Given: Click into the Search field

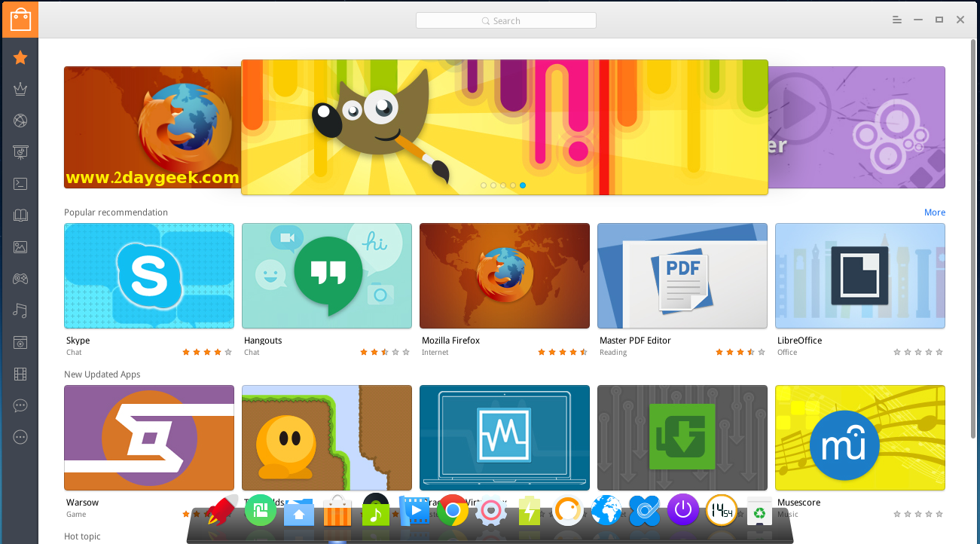Looking at the screenshot, I should tap(505, 20).
